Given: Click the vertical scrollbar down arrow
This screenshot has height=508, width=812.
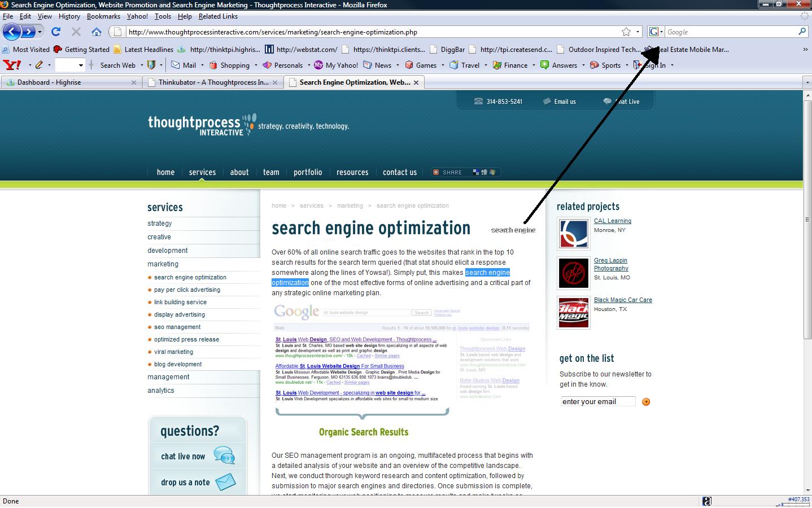Looking at the screenshot, I should pyautogui.click(x=807, y=491).
